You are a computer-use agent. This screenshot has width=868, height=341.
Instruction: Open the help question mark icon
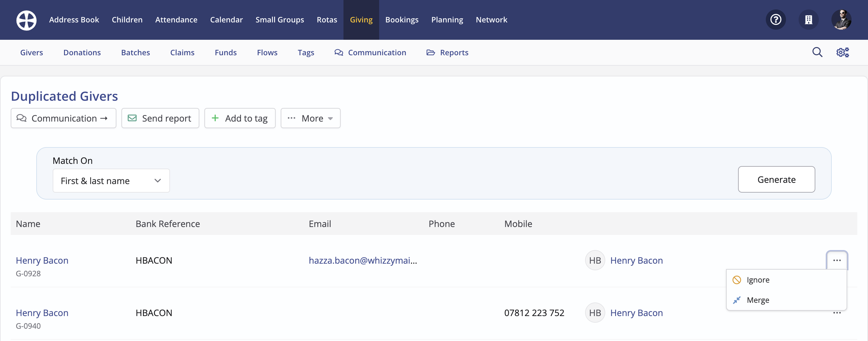776,20
